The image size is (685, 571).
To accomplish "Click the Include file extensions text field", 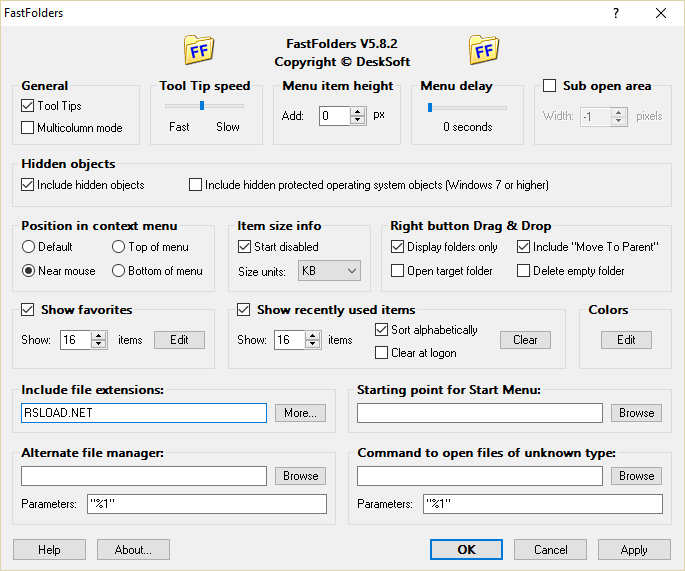I will 144,413.
